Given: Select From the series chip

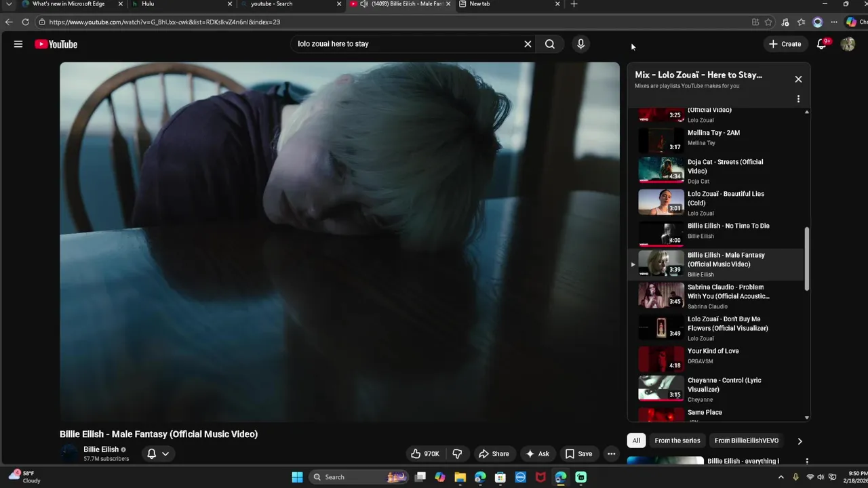Looking at the screenshot, I should (677, 441).
